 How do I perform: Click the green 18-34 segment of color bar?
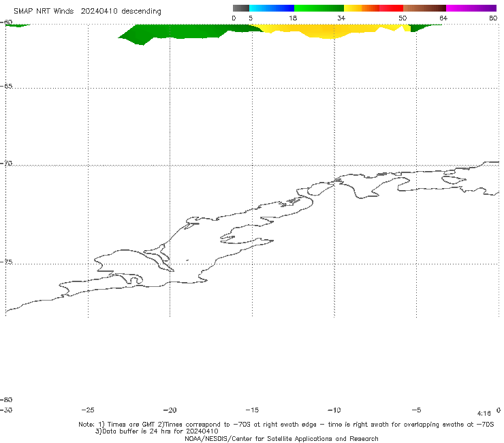tap(319, 8)
